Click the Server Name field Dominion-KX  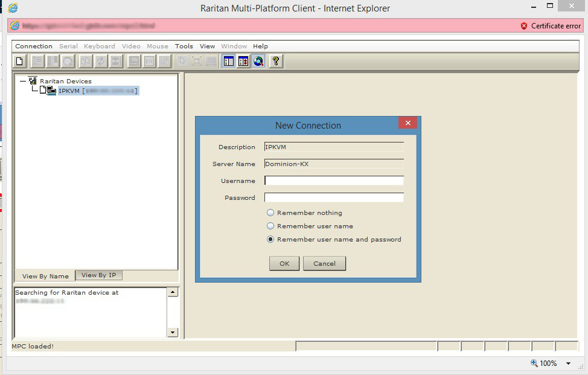pos(334,164)
